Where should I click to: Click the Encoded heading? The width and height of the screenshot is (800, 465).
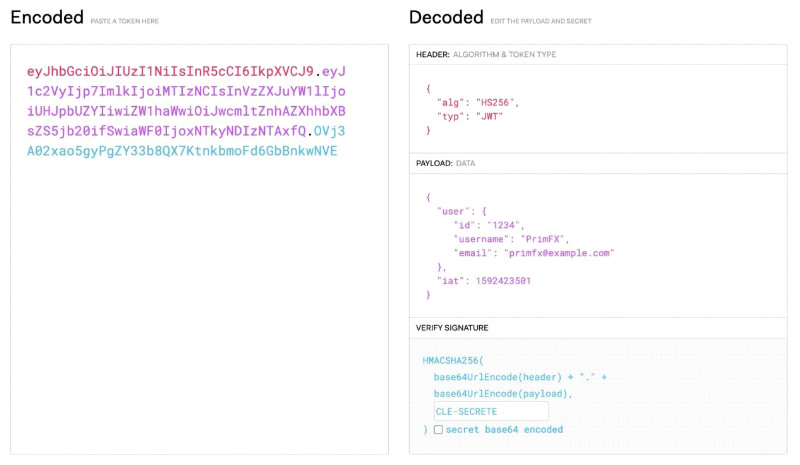[46, 17]
